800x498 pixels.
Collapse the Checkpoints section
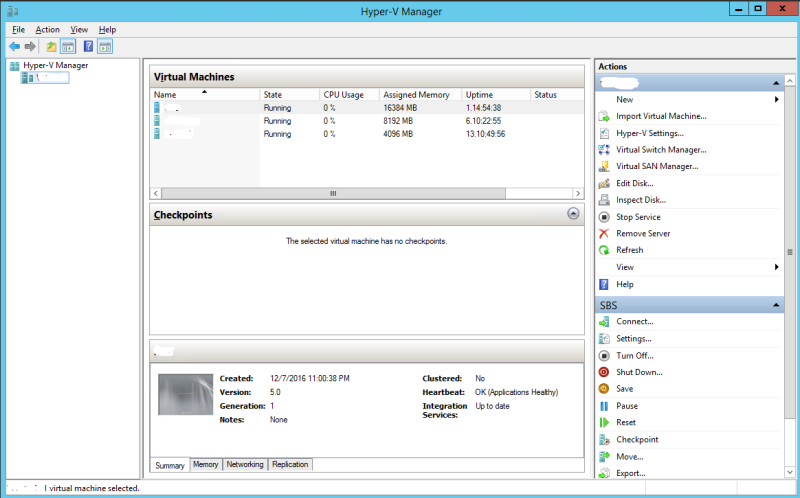(x=573, y=213)
